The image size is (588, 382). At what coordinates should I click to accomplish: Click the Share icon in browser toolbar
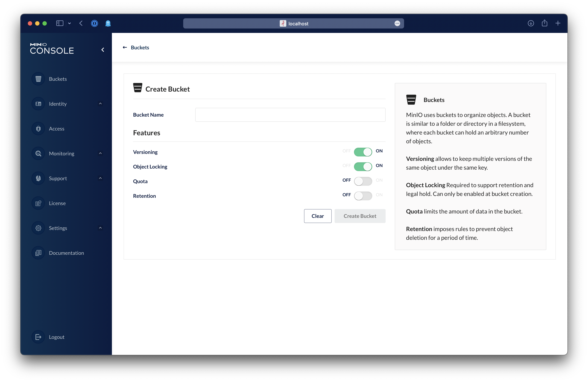[x=544, y=23]
